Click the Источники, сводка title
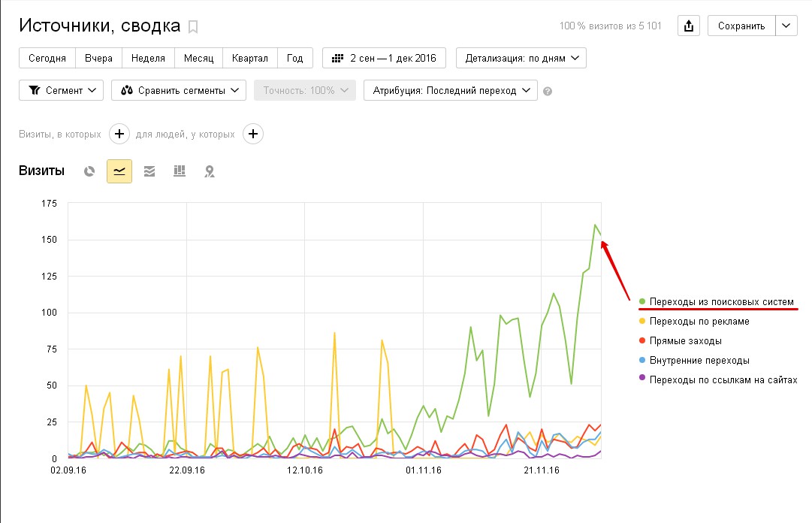 (x=99, y=26)
